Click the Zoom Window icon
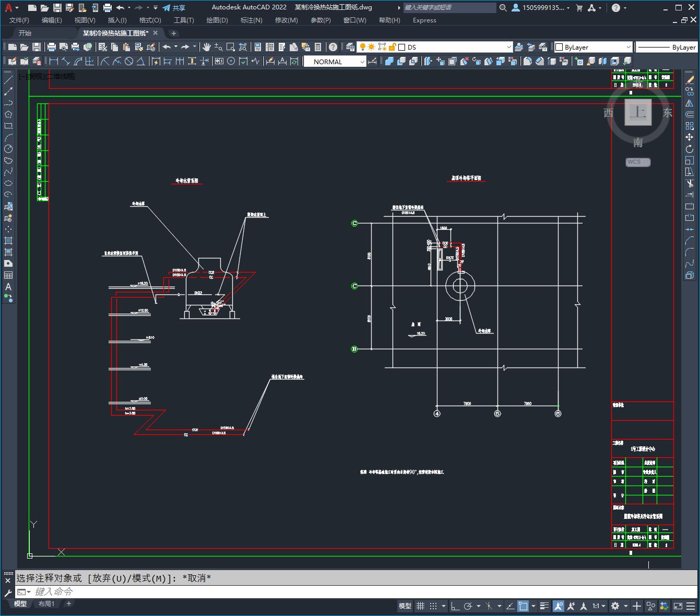Viewport: 700px width, 616px height. point(230,47)
